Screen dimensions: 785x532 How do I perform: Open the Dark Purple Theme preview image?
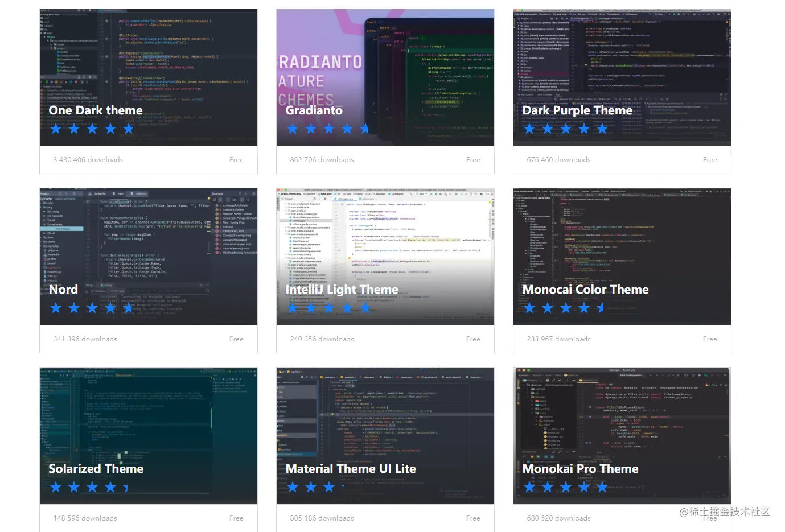[622, 77]
